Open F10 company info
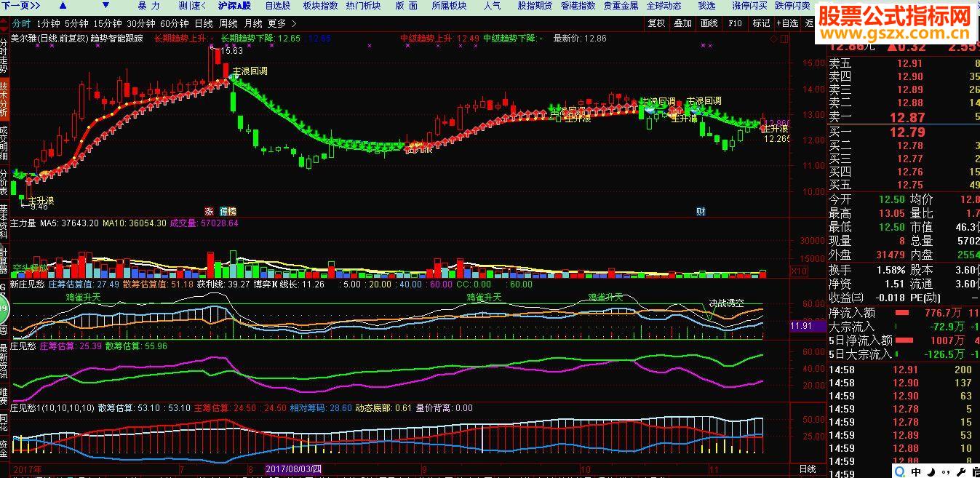980x478 pixels. pyautogui.click(x=735, y=23)
